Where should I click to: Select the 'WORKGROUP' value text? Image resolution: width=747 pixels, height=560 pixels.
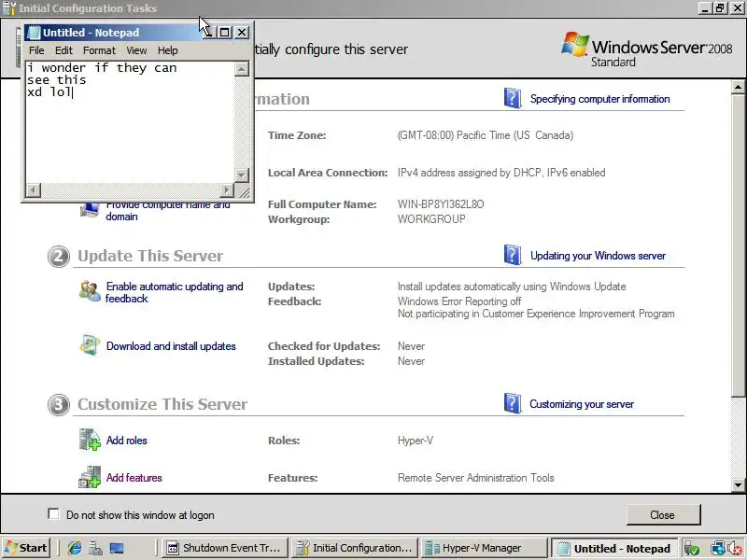click(431, 219)
